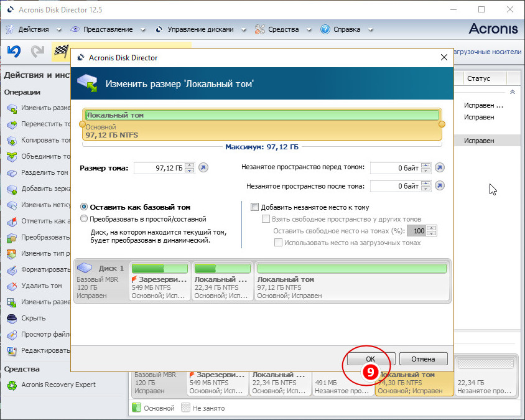Collapse the volume list with double chevron
This screenshot has height=420, width=525.
[x=513, y=91]
